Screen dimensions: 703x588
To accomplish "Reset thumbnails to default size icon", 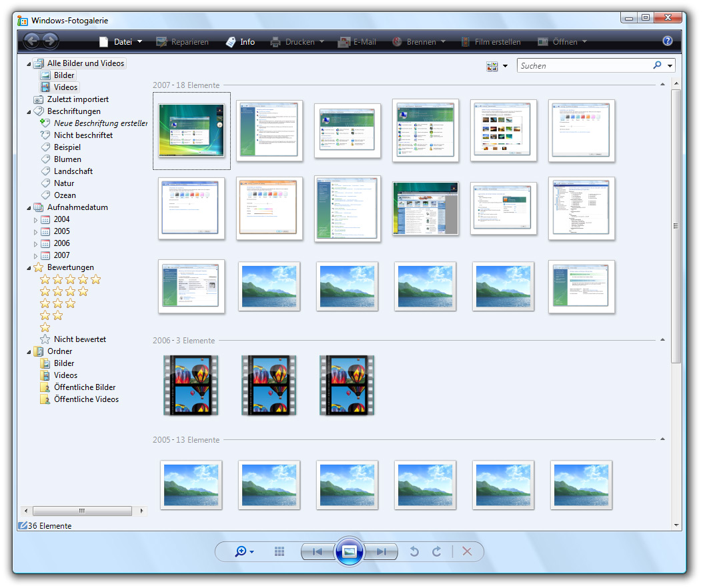I will 279,551.
